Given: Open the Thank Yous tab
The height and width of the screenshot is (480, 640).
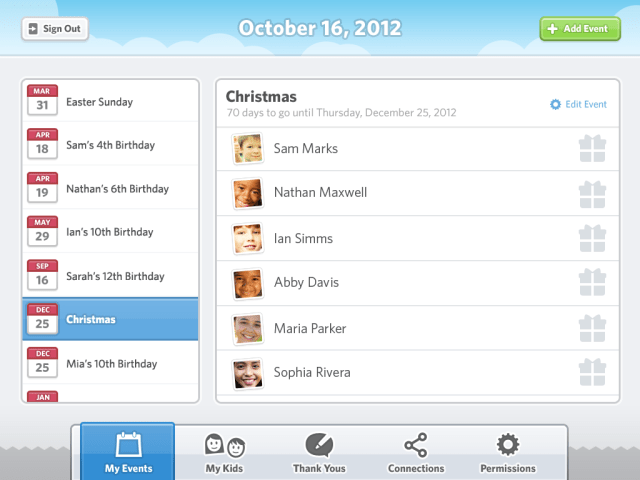Looking at the screenshot, I should [319, 452].
